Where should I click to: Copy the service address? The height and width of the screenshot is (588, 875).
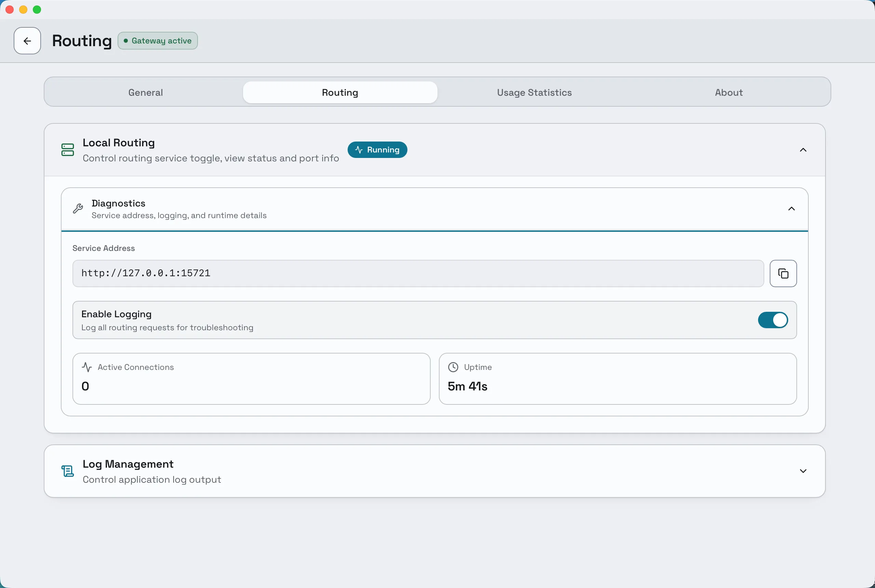click(x=783, y=273)
